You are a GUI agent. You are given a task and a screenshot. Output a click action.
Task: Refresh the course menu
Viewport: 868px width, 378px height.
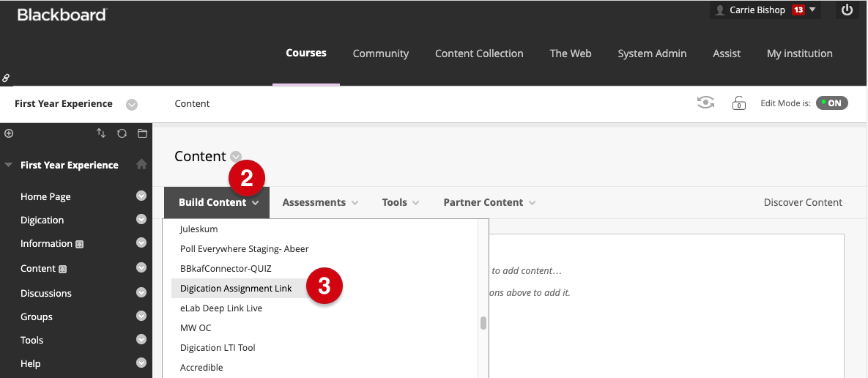coord(122,133)
